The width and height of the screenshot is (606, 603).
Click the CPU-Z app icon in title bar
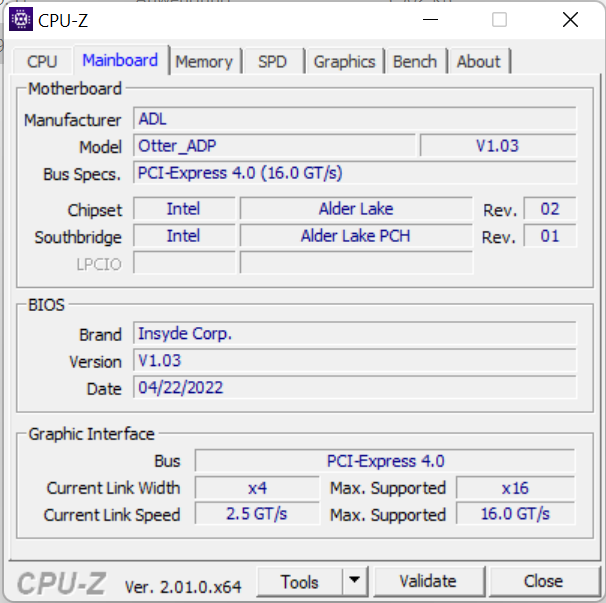(x=20, y=19)
